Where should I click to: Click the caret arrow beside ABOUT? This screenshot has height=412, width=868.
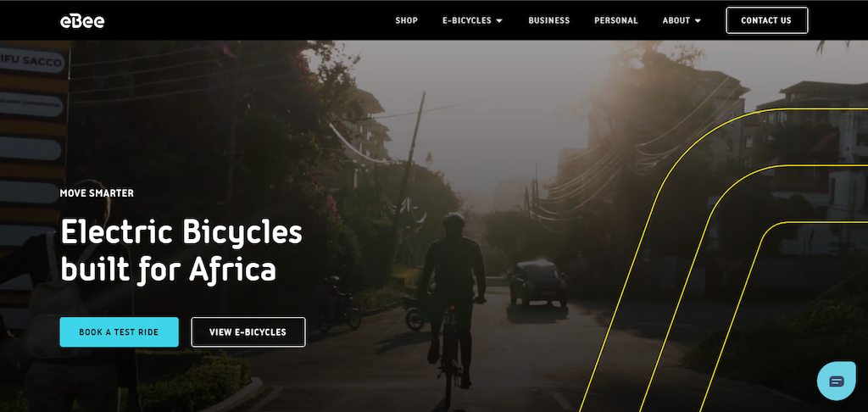[x=698, y=21]
